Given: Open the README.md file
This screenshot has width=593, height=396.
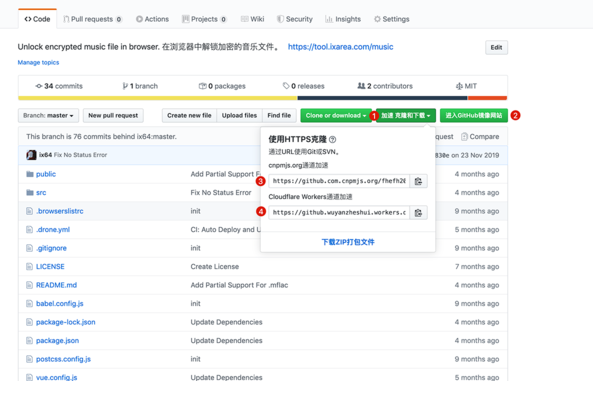Looking at the screenshot, I should click(x=56, y=285).
